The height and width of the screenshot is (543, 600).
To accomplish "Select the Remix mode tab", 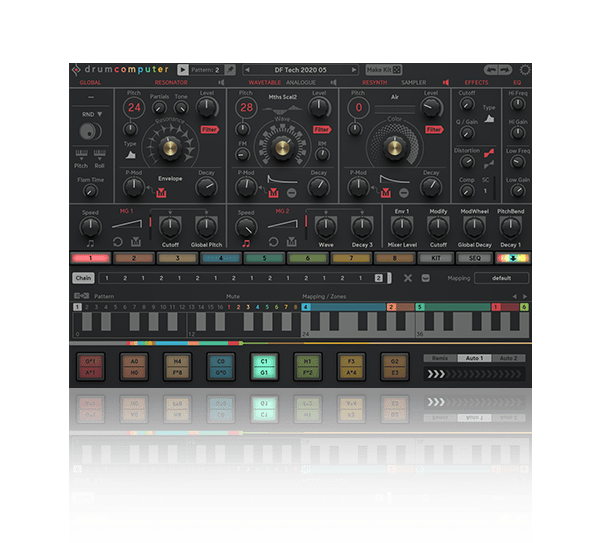I will tap(440, 358).
